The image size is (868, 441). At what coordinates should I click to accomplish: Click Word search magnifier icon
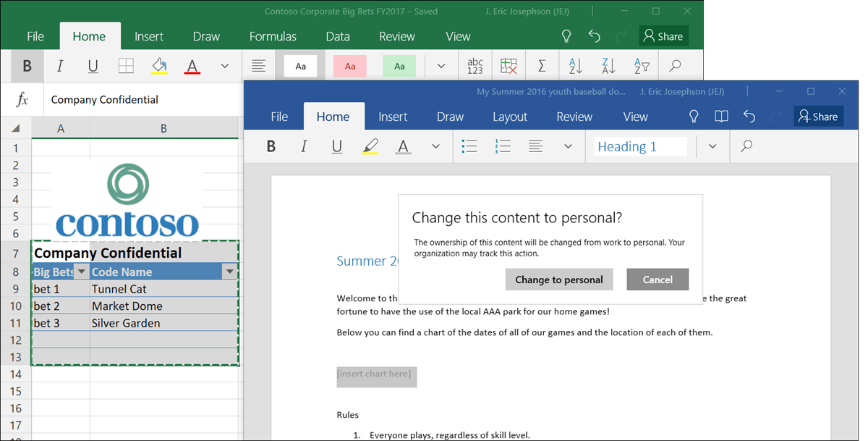coord(746,146)
